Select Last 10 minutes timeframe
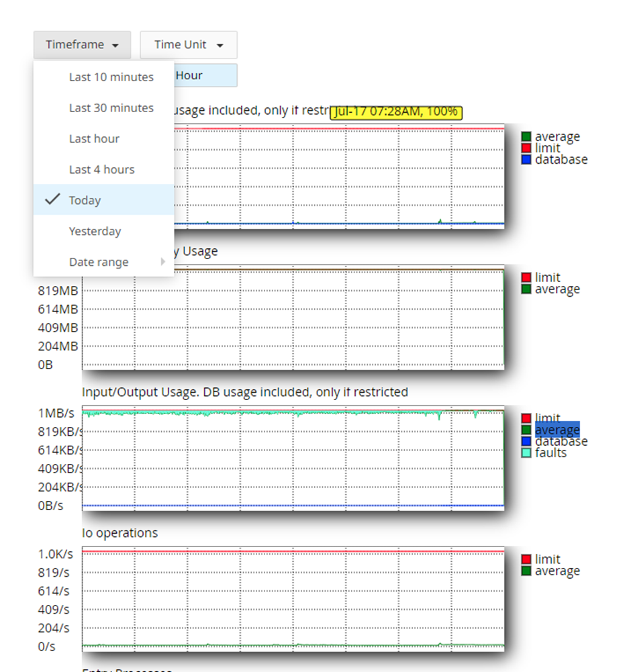This screenshot has height=672, width=631. pos(111,77)
